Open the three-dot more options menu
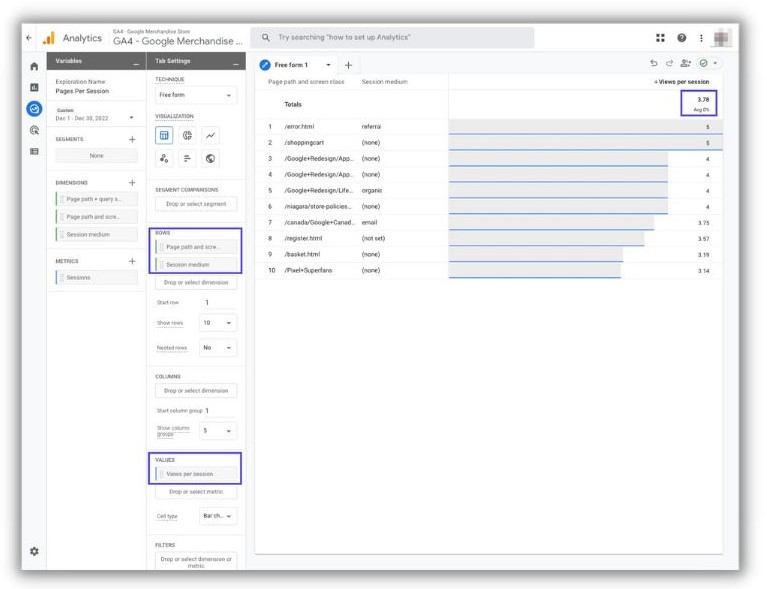767x589 pixels. 701,38
